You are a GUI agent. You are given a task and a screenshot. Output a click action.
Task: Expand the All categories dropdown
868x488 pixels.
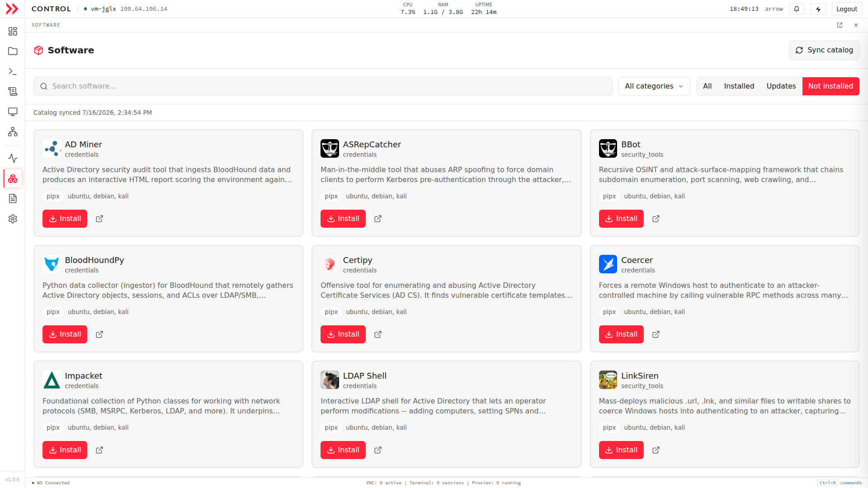[654, 86]
